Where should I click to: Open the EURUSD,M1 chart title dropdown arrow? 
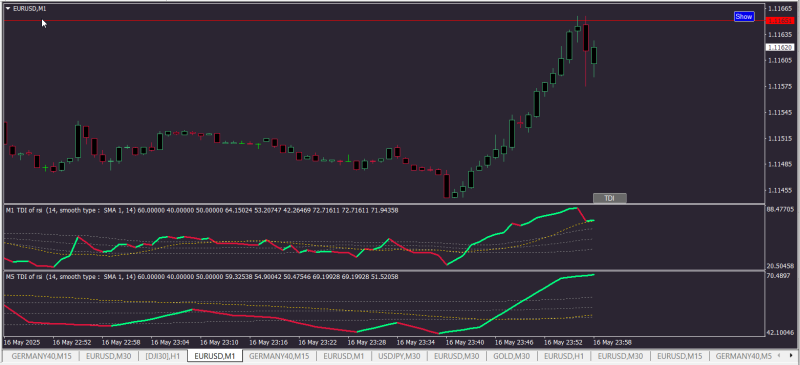pyautogui.click(x=8, y=9)
